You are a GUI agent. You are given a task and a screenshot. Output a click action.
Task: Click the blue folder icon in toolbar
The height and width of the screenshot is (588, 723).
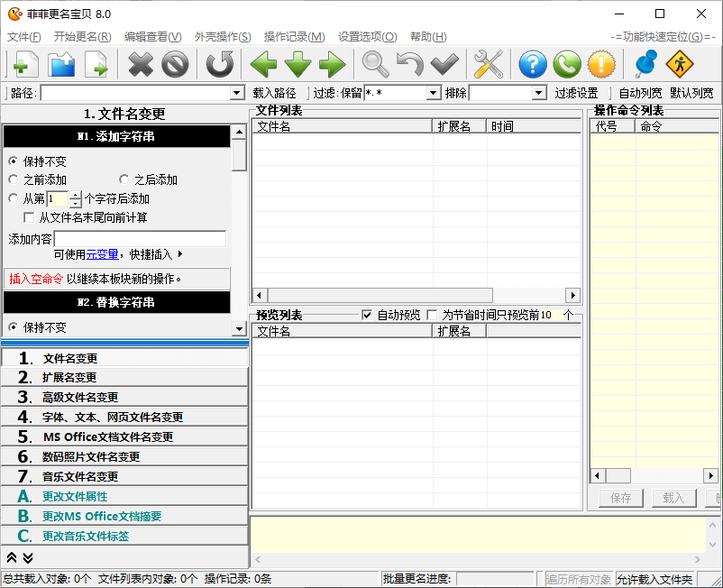pyautogui.click(x=61, y=65)
